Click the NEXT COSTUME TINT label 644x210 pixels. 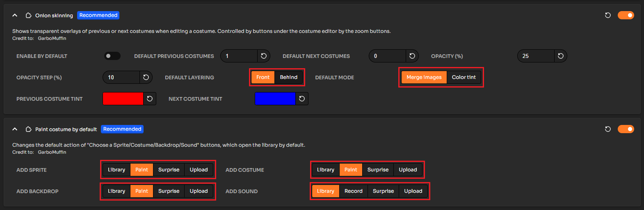click(x=195, y=99)
